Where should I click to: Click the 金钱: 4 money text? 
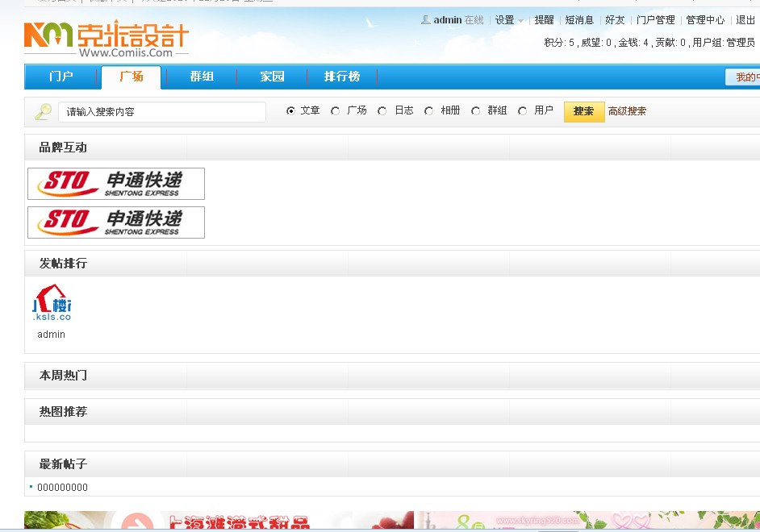click(x=633, y=43)
